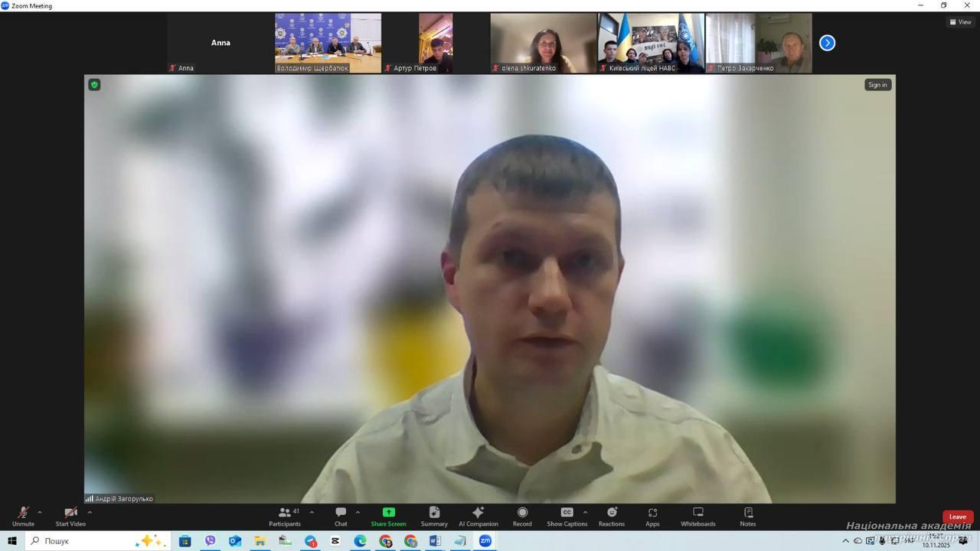Screen dimensions: 980x551
Task: Open the Participants panel
Action: [x=285, y=517]
